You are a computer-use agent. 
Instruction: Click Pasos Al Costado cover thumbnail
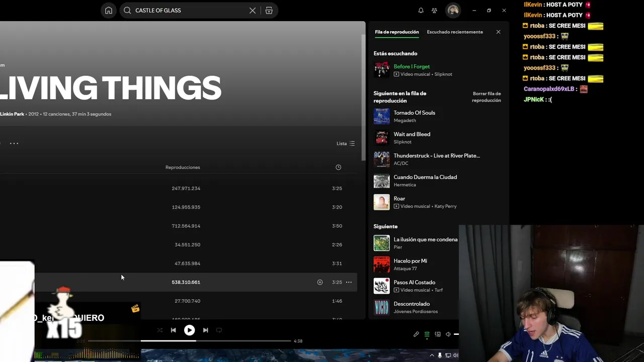pyautogui.click(x=381, y=286)
